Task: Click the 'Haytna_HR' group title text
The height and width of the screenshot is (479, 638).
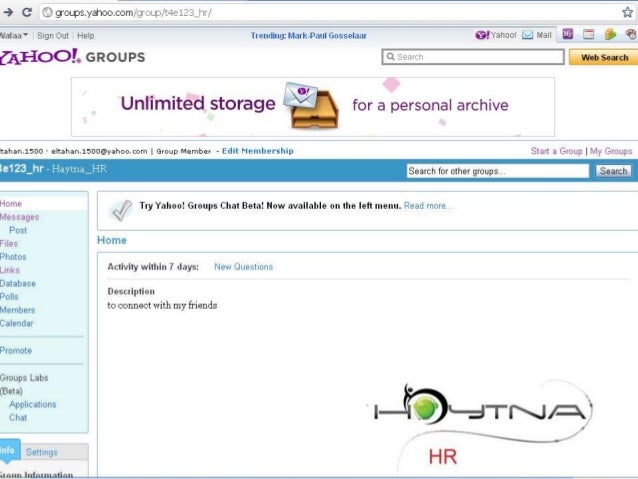Action: pyautogui.click(x=79, y=169)
